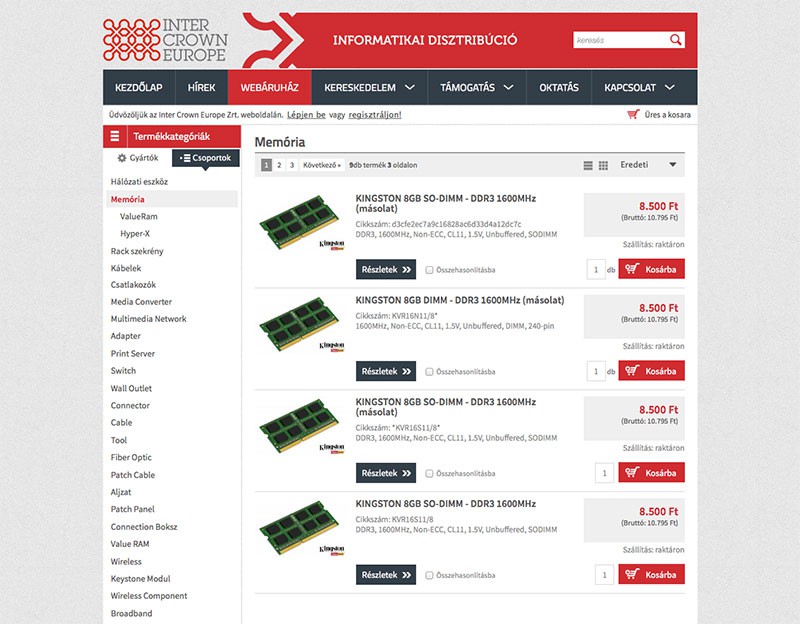Image resolution: width=800 pixels, height=624 pixels.
Task: Enable Összehasonlításba on the last product
Action: (x=429, y=575)
